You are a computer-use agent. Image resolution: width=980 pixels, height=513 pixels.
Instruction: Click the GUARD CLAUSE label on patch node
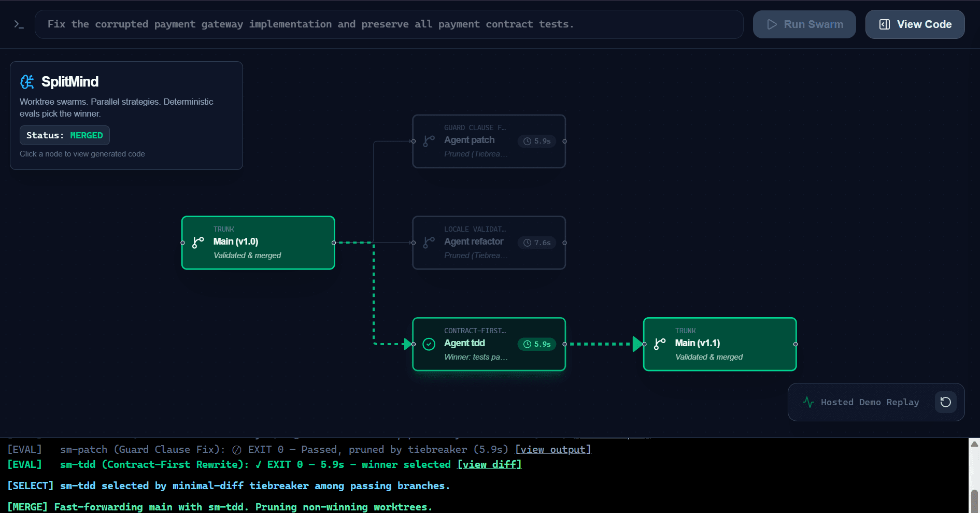[475, 127]
